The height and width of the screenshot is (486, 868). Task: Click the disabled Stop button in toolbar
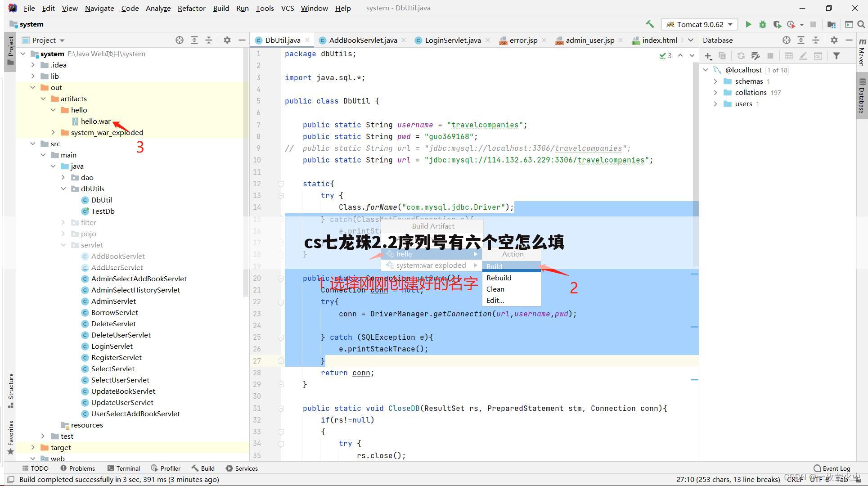tap(813, 24)
